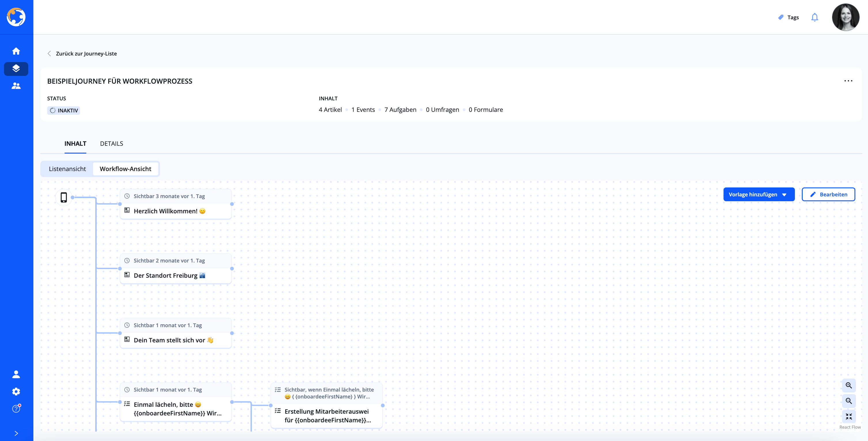
Task: Switch to Listenansicht view
Action: pos(67,169)
